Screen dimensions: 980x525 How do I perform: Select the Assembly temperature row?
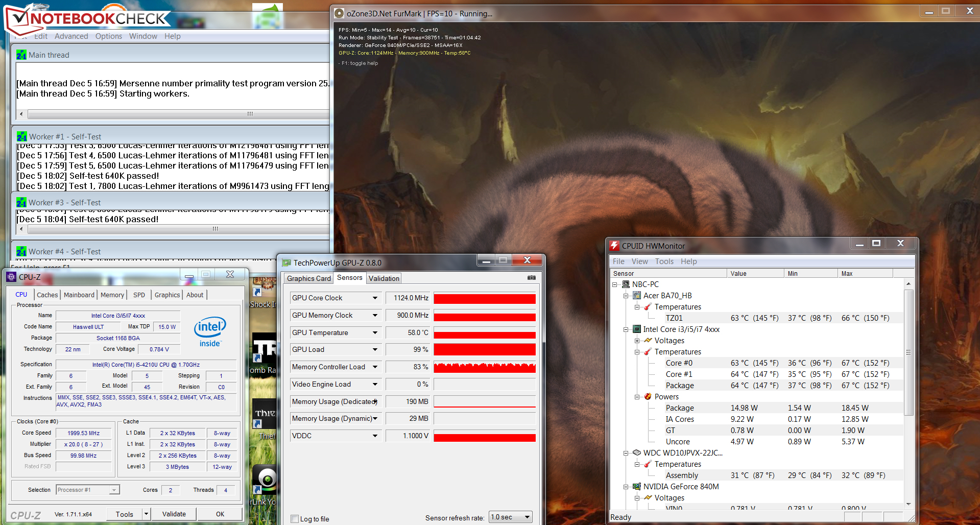pos(757,475)
